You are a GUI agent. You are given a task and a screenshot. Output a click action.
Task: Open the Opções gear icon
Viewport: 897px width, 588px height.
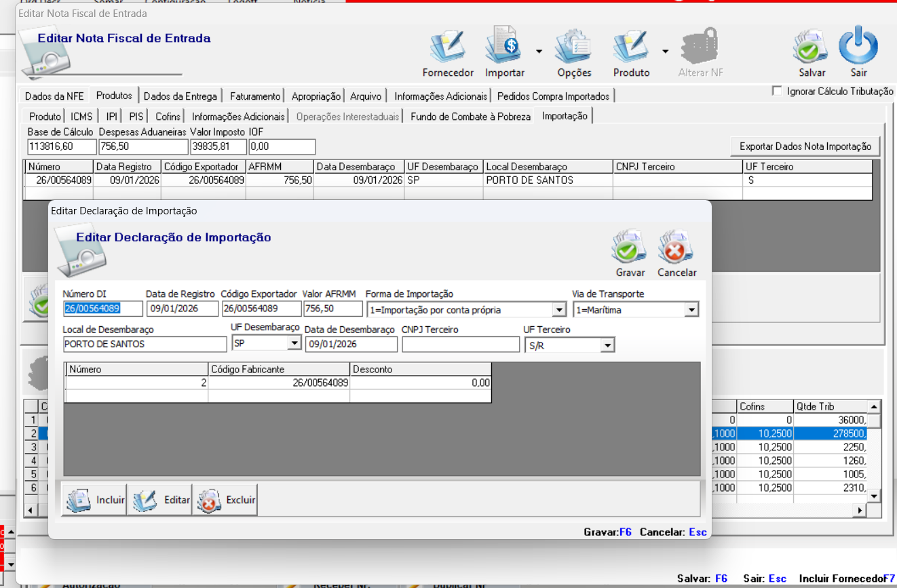click(574, 50)
